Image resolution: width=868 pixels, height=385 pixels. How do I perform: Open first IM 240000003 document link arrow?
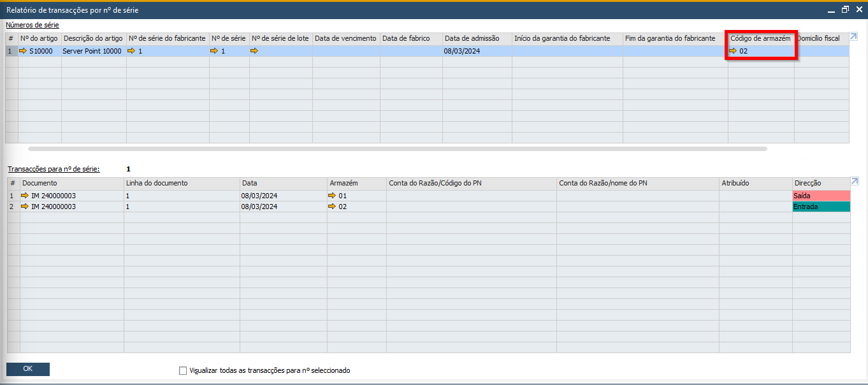[25, 196]
